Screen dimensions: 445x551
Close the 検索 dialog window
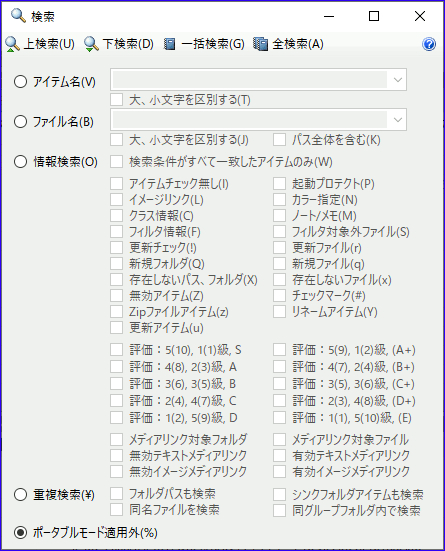point(420,16)
